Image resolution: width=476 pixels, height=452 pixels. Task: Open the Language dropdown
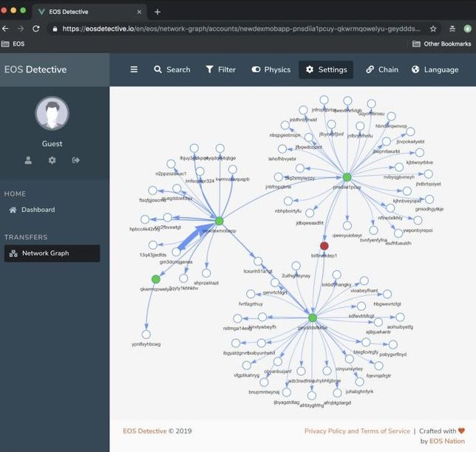click(435, 69)
